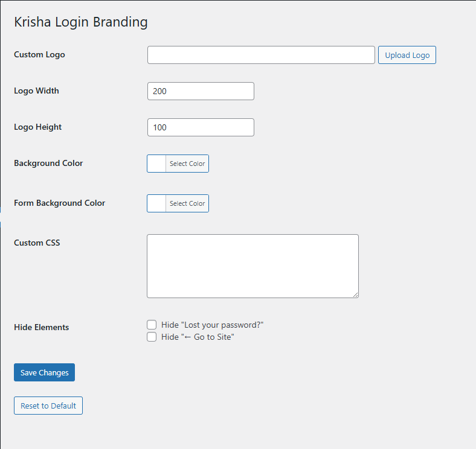Click the "Hide Elements" row label

[x=41, y=327]
